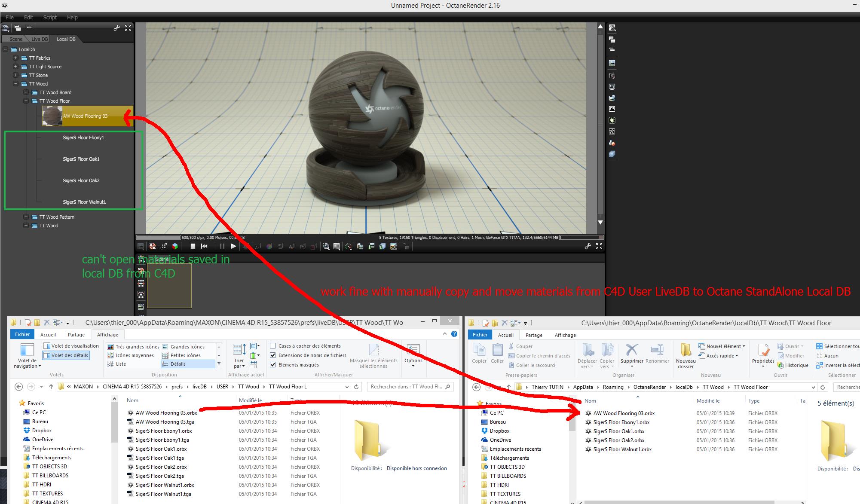Click the render progress bar
The width and height of the screenshot is (860, 504).
tap(159, 237)
